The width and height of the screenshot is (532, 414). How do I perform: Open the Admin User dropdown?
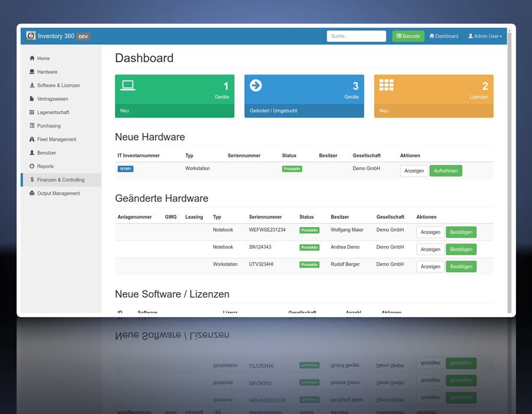(485, 36)
